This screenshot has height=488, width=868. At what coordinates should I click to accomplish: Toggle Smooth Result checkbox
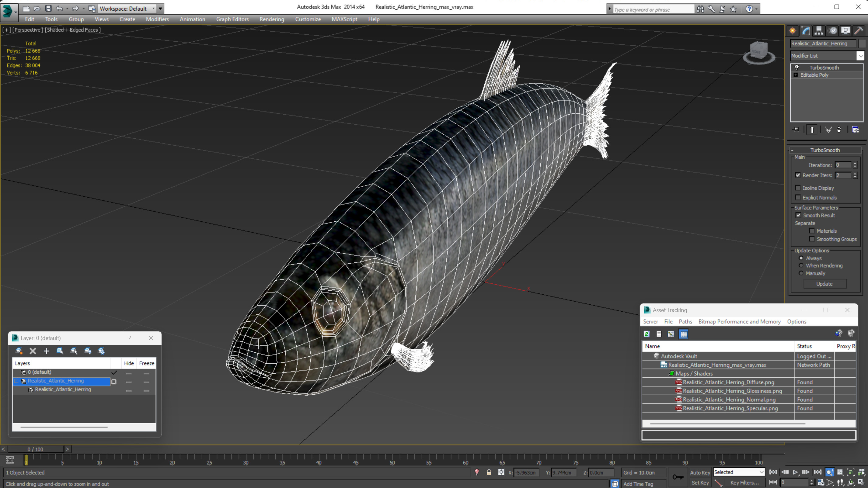(x=798, y=215)
